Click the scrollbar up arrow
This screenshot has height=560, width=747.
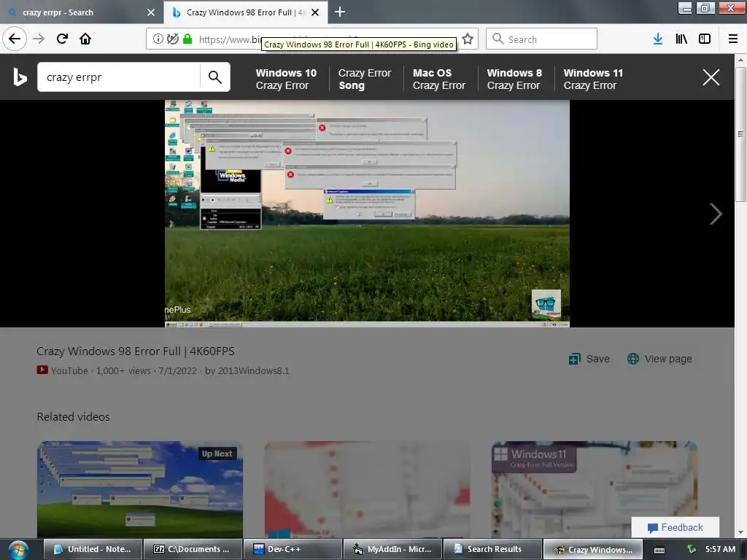coord(740,60)
